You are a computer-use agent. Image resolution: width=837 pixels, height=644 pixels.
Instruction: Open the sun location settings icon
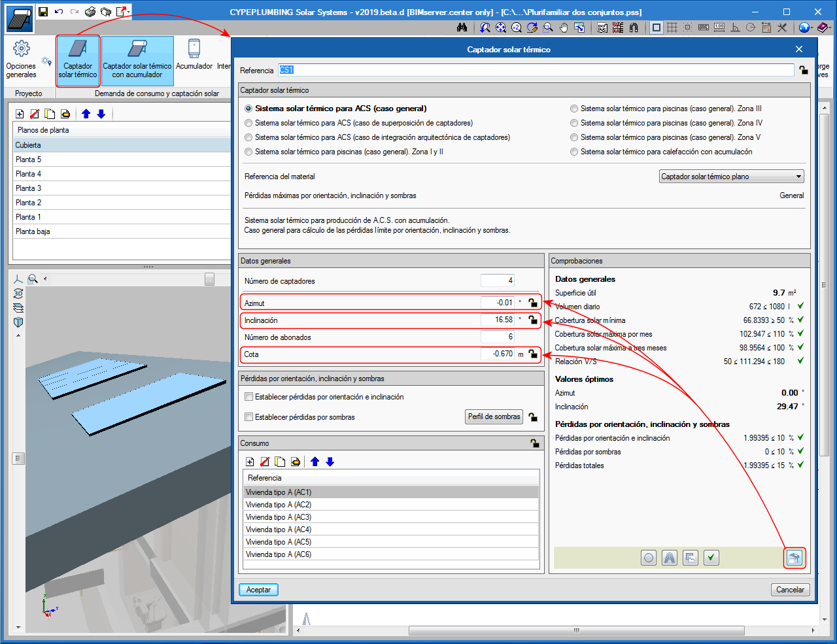(x=46, y=61)
